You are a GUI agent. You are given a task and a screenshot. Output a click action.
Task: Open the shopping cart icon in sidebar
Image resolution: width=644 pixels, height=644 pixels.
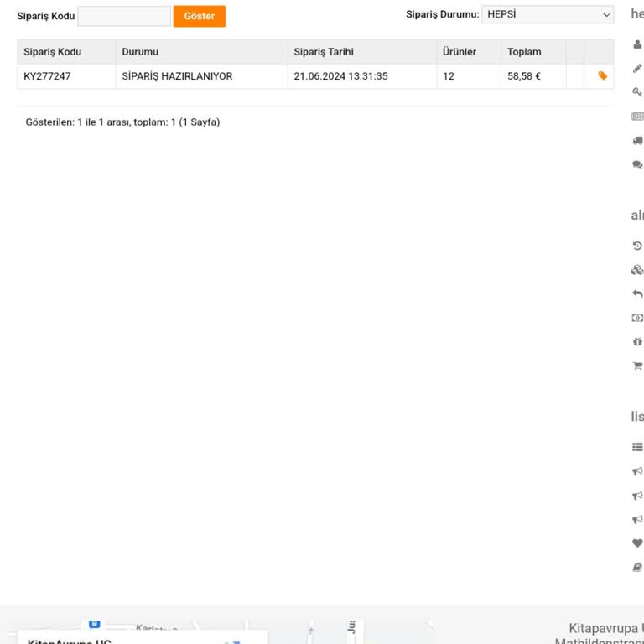(638, 366)
